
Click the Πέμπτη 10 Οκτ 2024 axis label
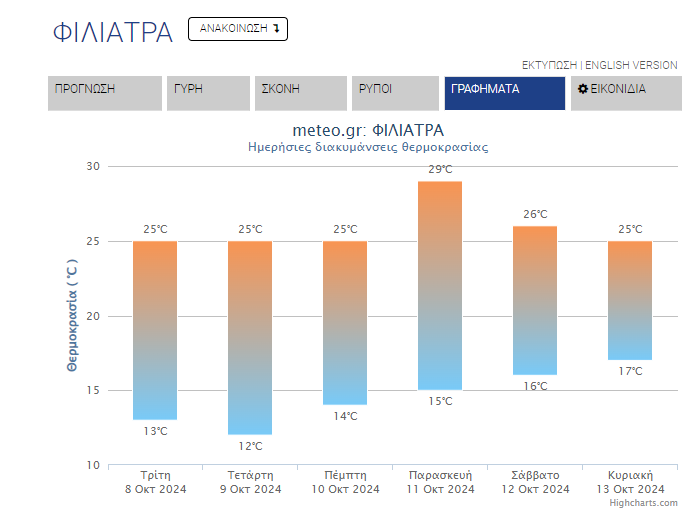[345, 482]
